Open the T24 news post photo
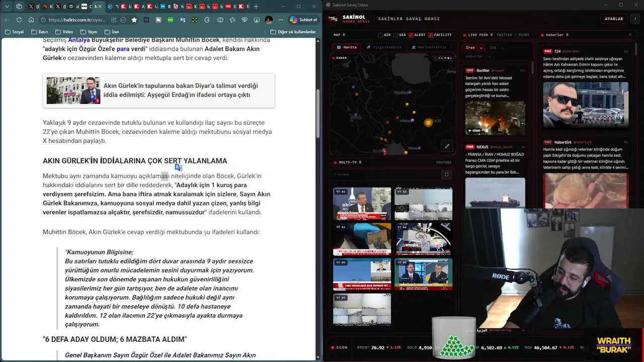Image resolution: width=644 pixels, height=362 pixels. [586, 104]
